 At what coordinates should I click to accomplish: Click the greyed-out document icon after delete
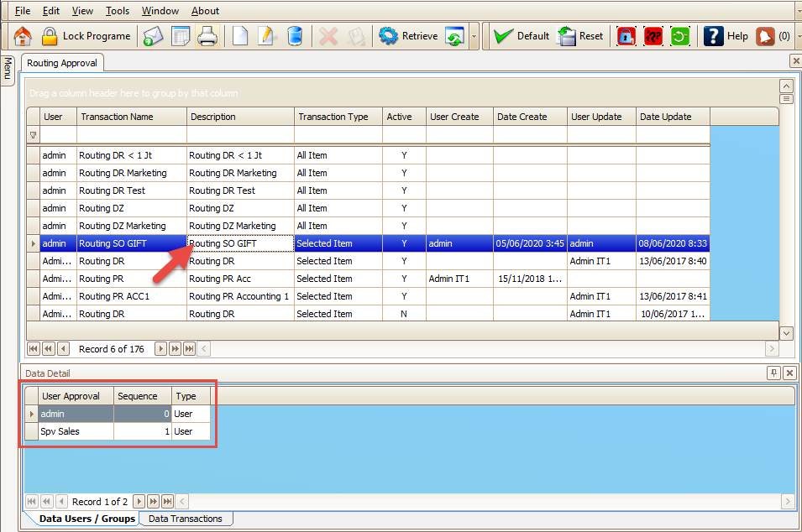click(356, 36)
